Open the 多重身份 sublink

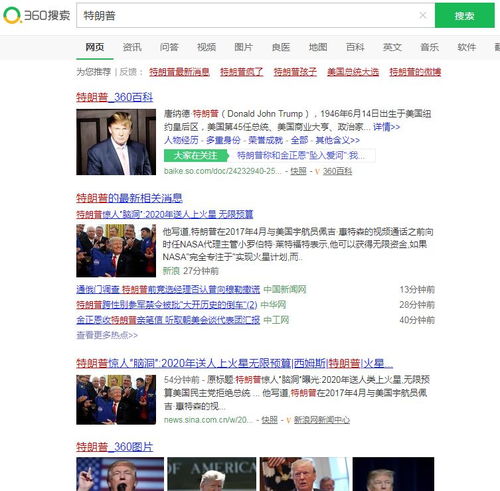[x=223, y=140]
